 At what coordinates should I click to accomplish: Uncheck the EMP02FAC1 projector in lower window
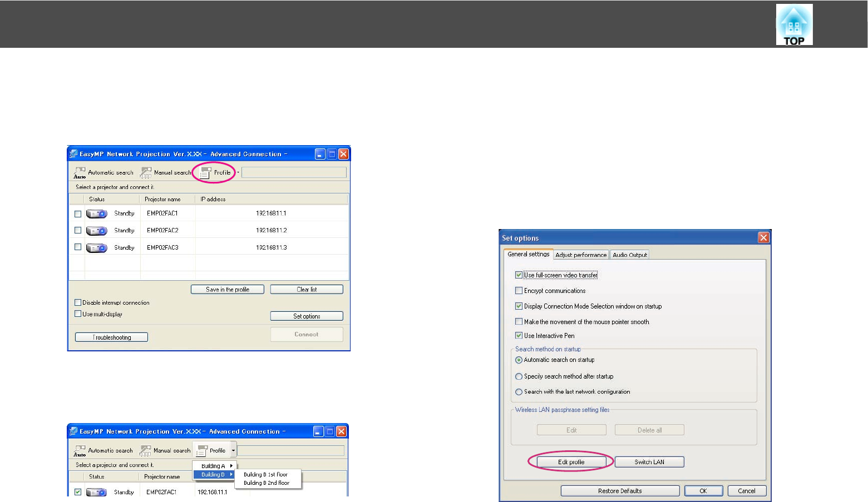click(78, 492)
